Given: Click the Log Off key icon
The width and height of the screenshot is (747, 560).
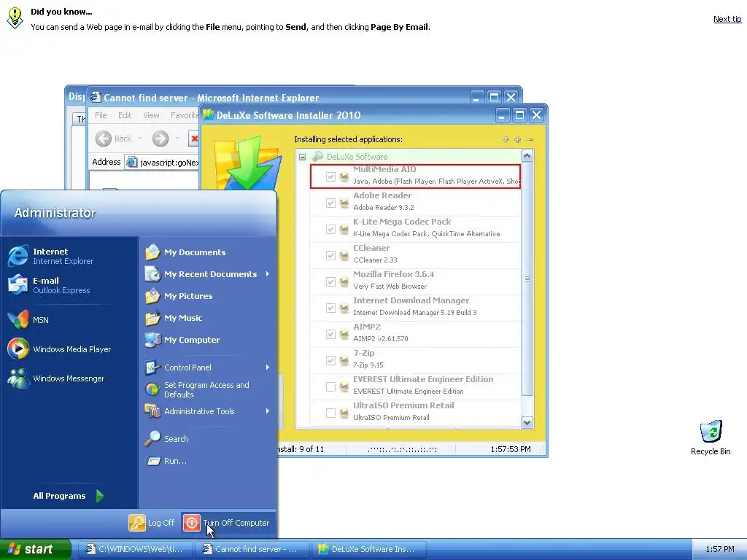Looking at the screenshot, I should click(x=136, y=522).
